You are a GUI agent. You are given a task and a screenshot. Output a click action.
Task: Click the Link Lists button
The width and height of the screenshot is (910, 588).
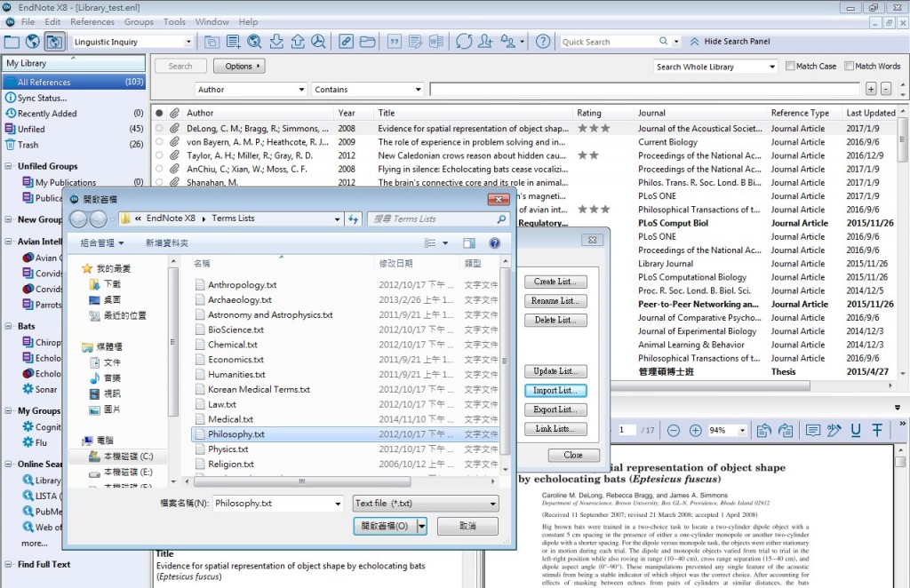pyautogui.click(x=555, y=429)
